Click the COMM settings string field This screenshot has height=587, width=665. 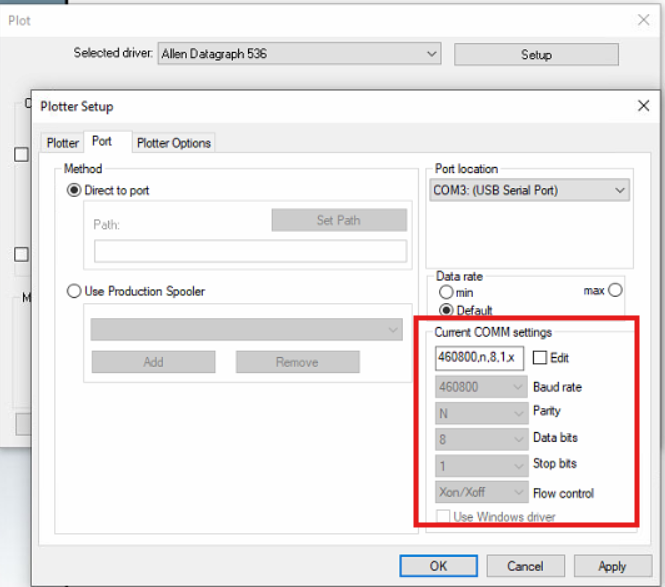coord(479,358)
